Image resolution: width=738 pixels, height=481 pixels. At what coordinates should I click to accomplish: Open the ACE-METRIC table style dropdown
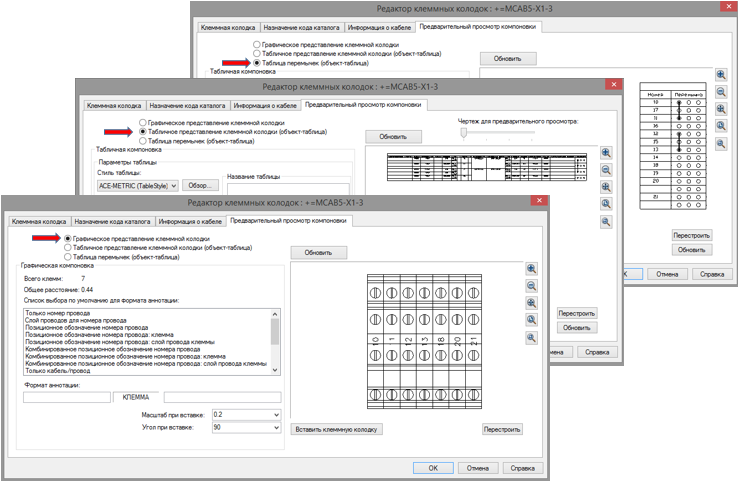click(x=174, y=186)
